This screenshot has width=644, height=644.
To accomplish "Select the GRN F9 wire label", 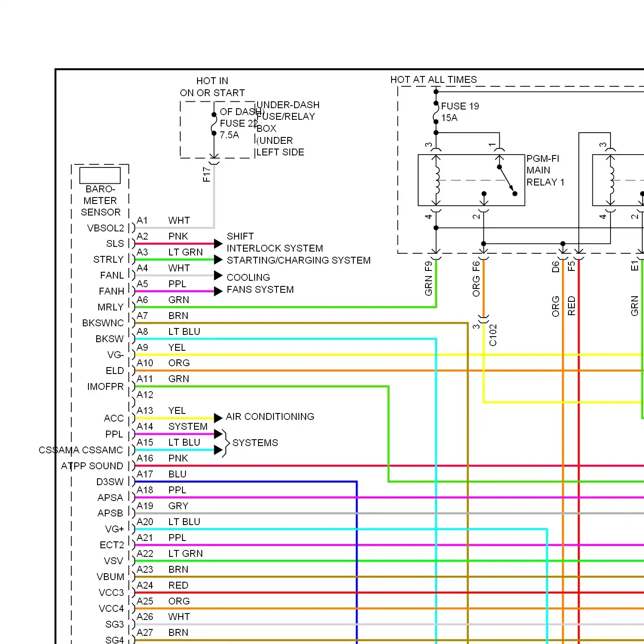I will coord(428,279).
